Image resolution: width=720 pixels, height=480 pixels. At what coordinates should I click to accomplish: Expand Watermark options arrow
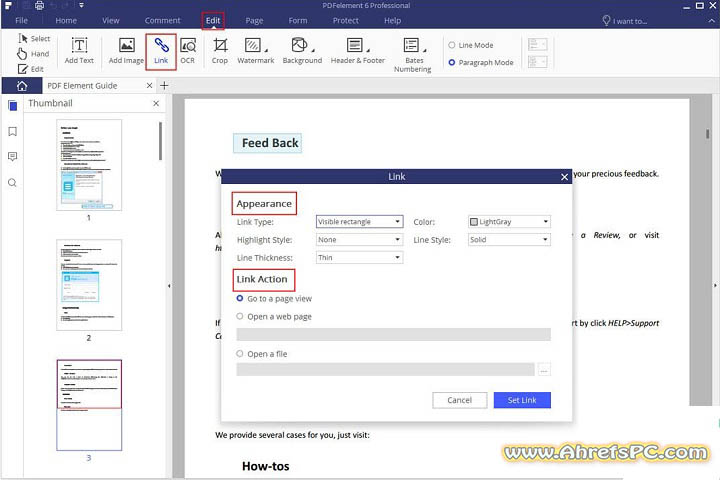click(x=266, y=50)
